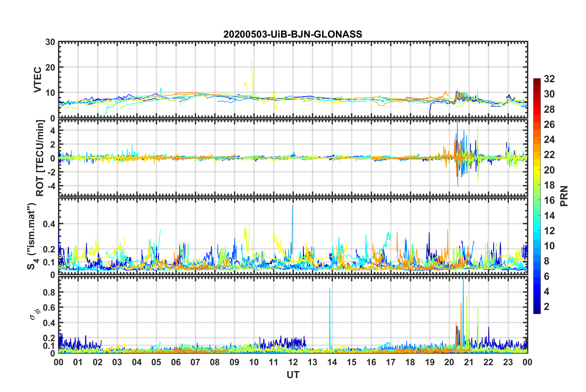
Task: Select x-axis hour label 15
Action: pyautogui.click(x=352, y=362)
